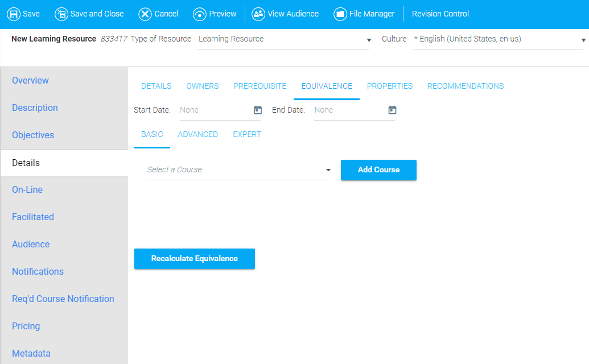The width and height of the screenshot is (589, 364).
Task: Click the Cancel X icon
Action: [x=145, y=14]
